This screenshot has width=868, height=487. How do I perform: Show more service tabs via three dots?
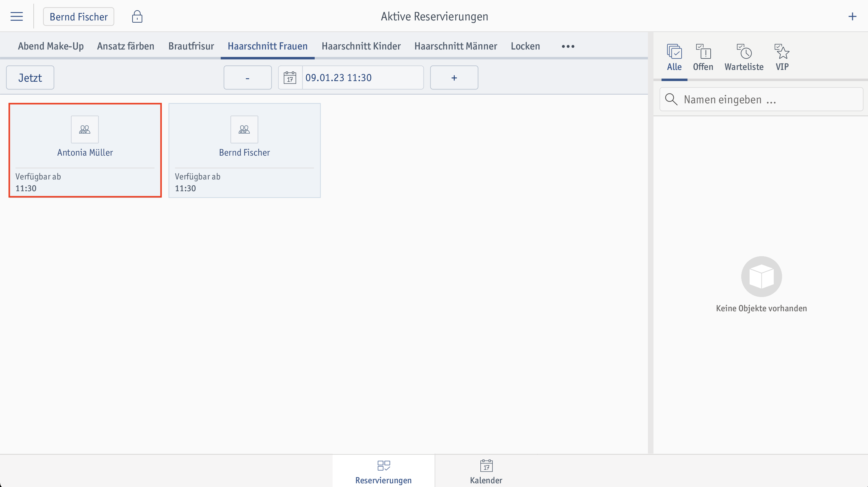(x=568, y=46)
